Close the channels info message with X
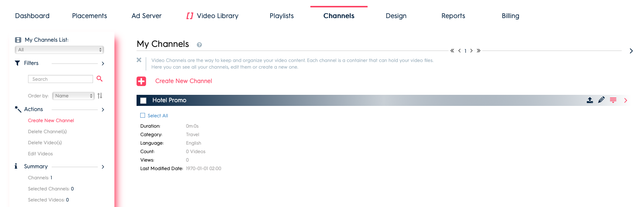The image size is (644, 207). (139, 60)
